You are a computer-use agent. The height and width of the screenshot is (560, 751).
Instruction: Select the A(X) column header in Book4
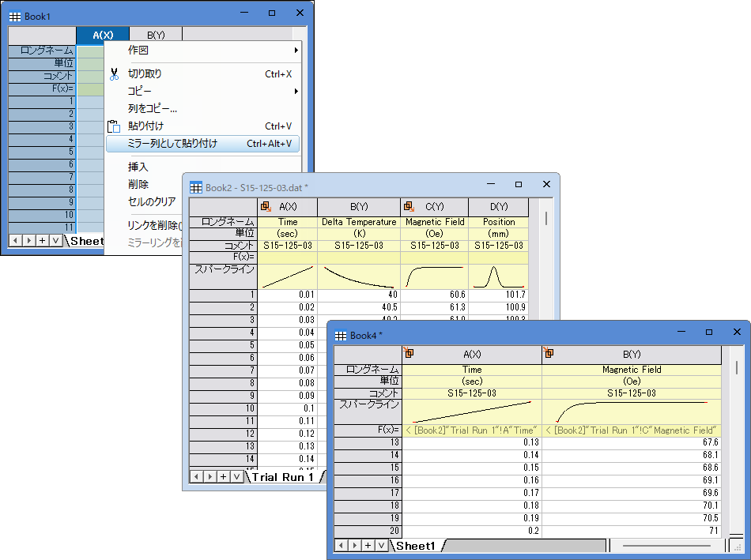click(472, 354)
